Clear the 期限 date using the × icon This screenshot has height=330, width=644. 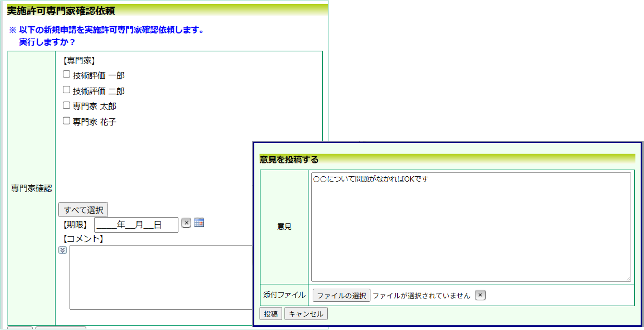186,223
